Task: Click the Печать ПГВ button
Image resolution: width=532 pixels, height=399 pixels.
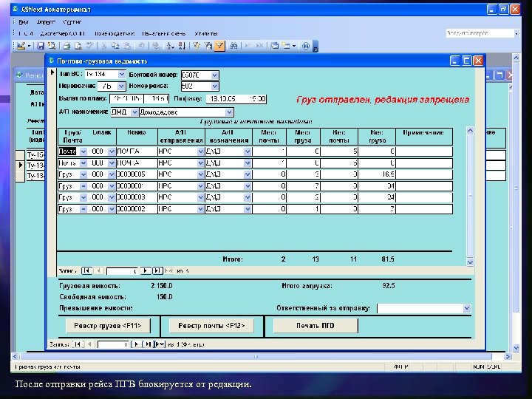Action: pyautogui.click(x=316, y=326)
